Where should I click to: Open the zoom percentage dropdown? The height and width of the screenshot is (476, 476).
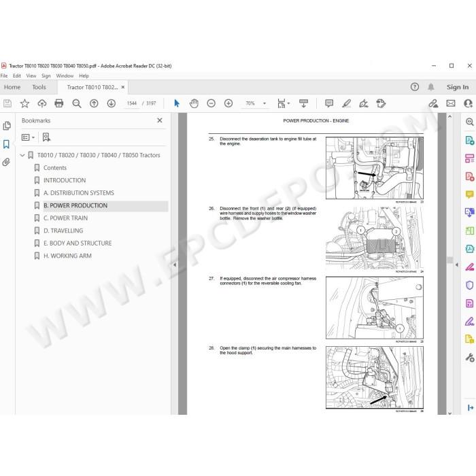[265, 103]
